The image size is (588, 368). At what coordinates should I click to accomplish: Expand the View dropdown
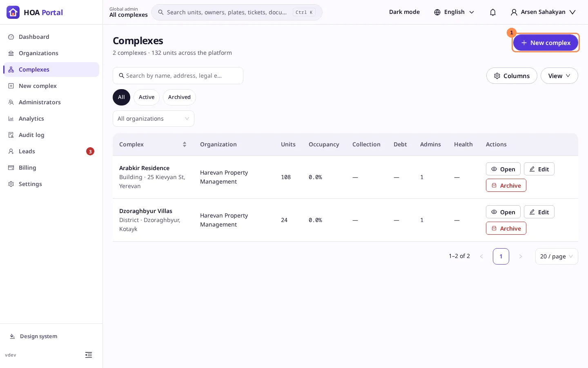click(559, 76)
